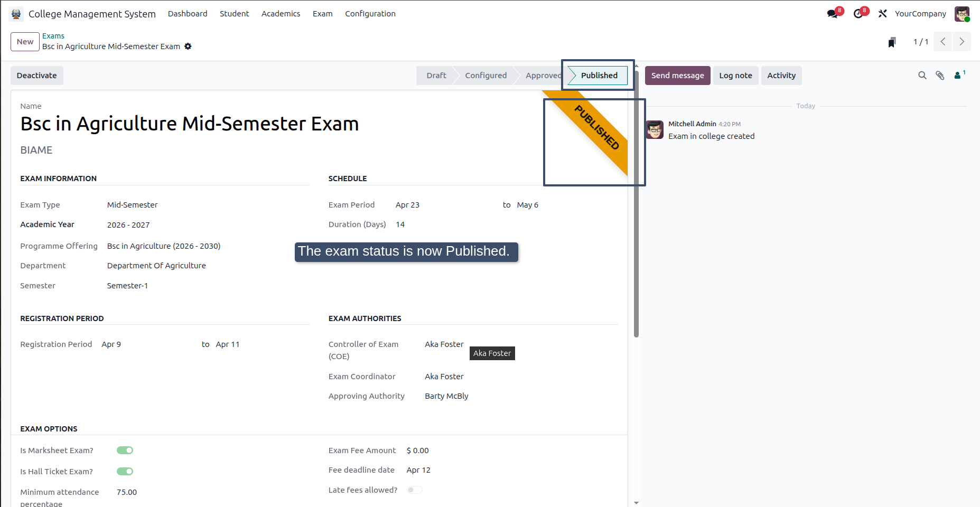Open the conversations messages icon

[833, 14]
